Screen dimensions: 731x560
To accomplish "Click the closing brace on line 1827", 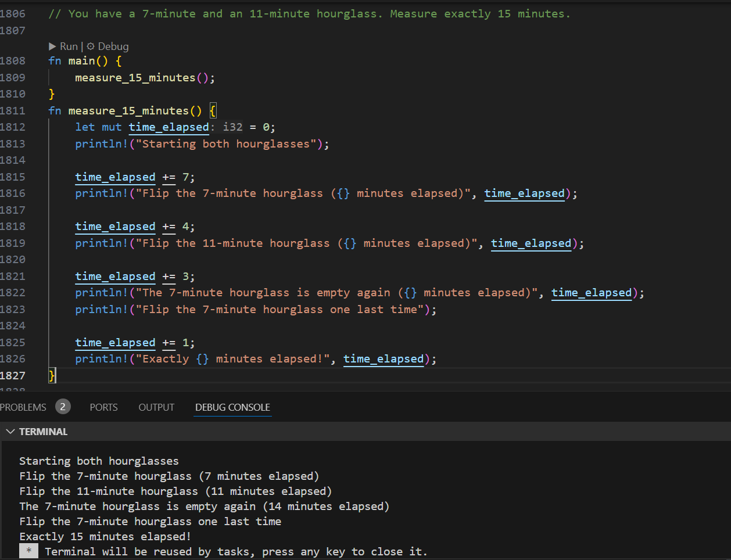I will click(52, 376).
